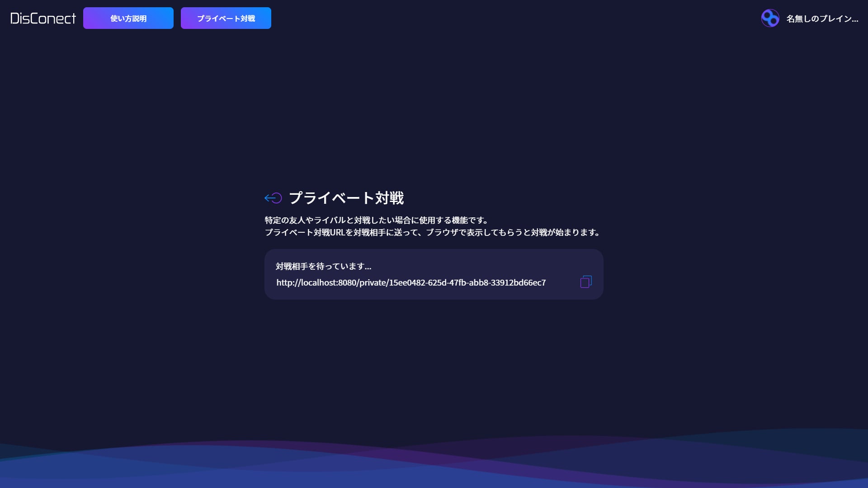Click the プライベート対戦 page heading
The width and height of the screenshot is (868, 488).
point(346,198)
